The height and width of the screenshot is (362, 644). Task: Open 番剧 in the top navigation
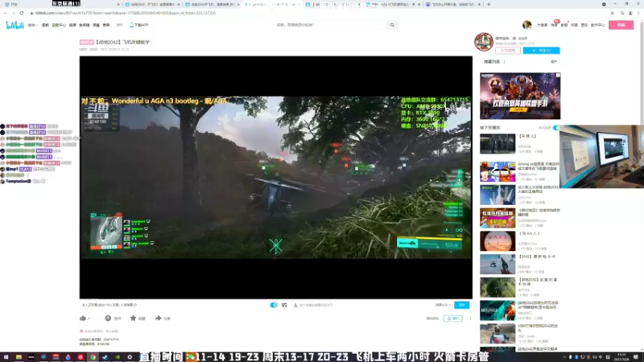point(45,25)
